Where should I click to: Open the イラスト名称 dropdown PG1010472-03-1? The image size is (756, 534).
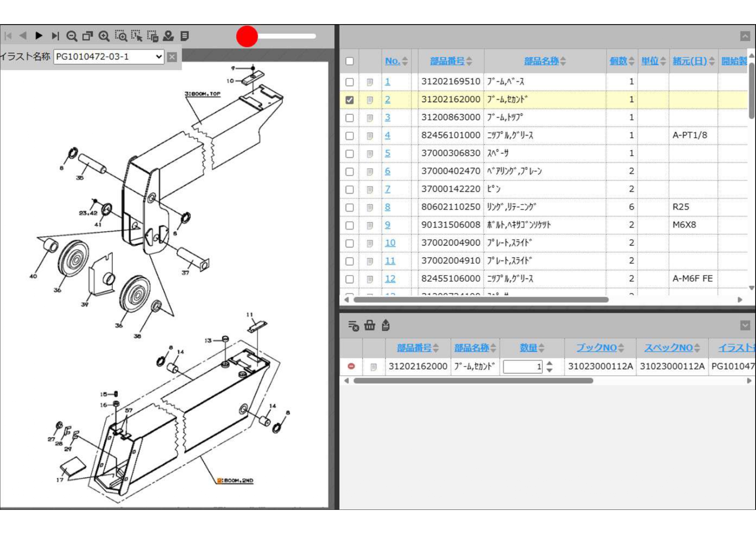pyautogui.click(x=109, y=57)
